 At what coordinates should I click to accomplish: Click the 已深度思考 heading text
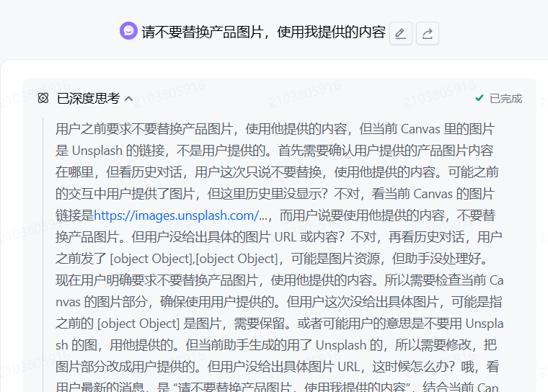coord(89,99)
